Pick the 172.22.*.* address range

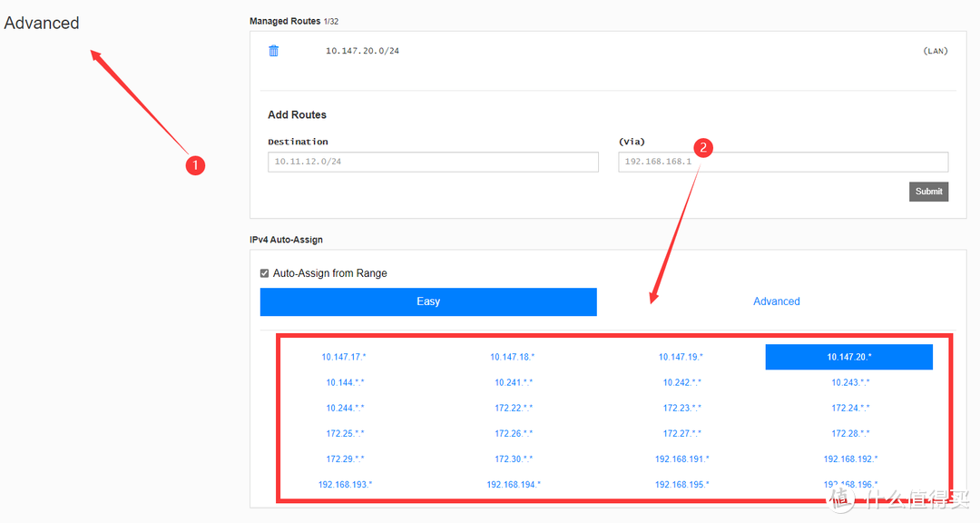(513, 407)
